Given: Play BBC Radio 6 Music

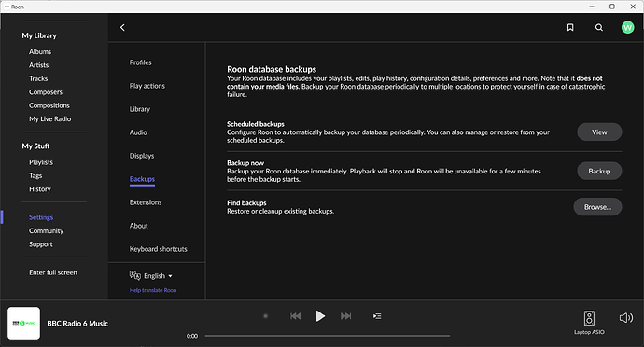Looking at the screenshot, I should [320, 316].
